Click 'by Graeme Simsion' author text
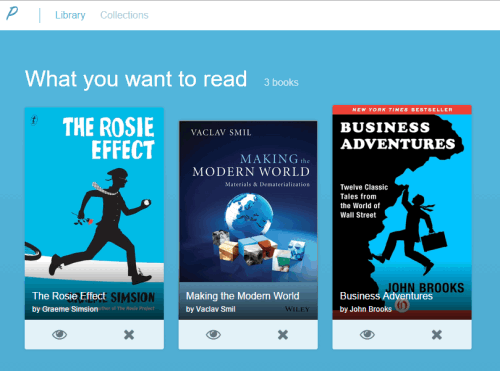Screen dimensions: 500x371 coord(65,309)
